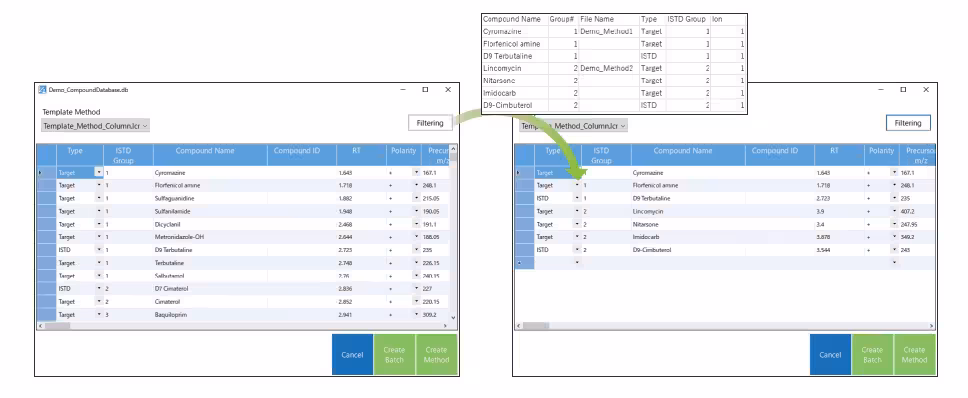Select row header of the Baquiloprim row
Screen dimensions: 968x398
coord(46,314)
